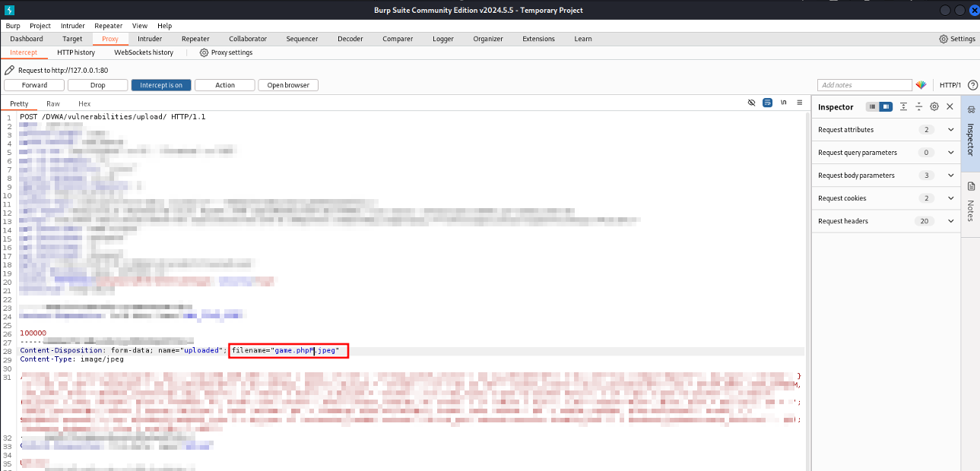Image resolution: width=980 pixels, height=471 pixels.
Task: Toggle line wrap icon in message editor
Action: point(768,103)
